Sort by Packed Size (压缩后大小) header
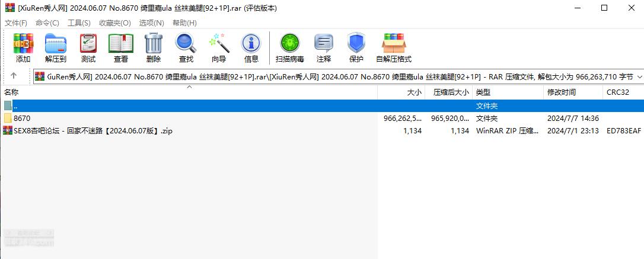The height and width of the screenshot is (259, 644). point(449,92)
